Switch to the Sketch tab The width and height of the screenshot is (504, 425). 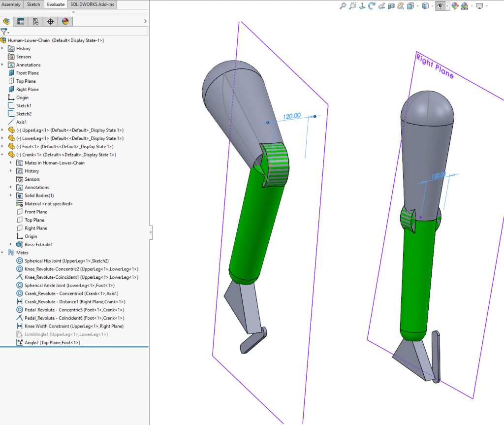point(33,4)
